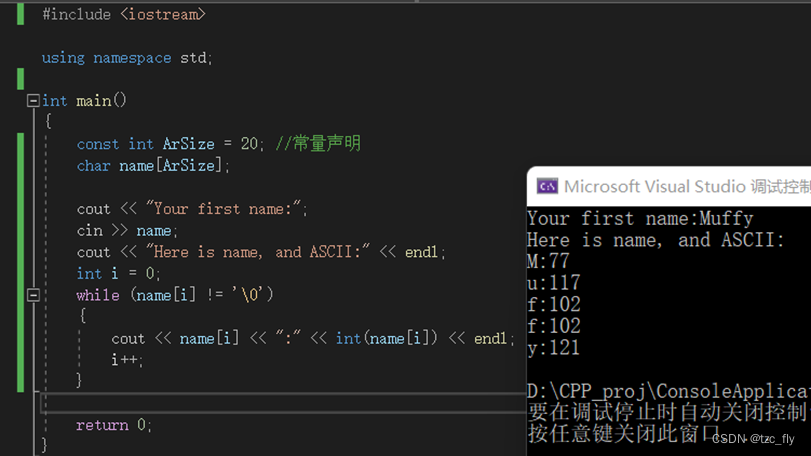Image resolution: width=811 pixels, height=456 pixels.
Task: Click the Microsoft Visual Studio console title
Action: pyautogui.click(x=687, y=186)
